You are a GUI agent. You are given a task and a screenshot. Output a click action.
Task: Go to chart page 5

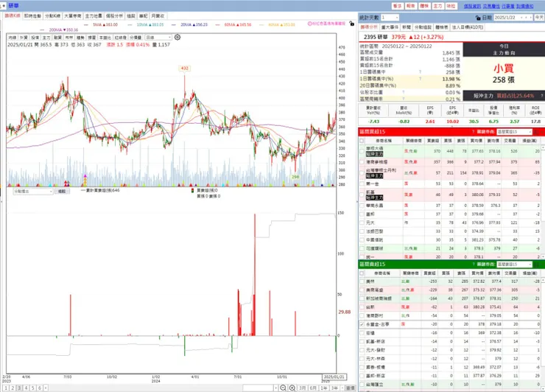32,388
